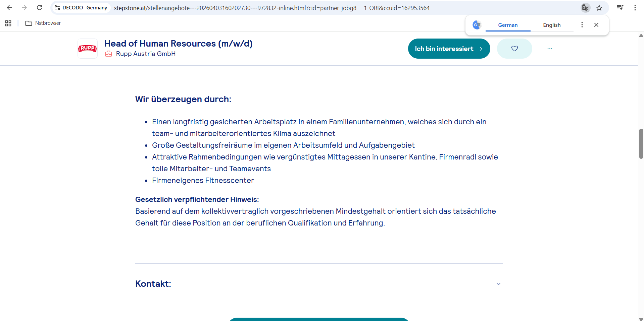Expand the Kontakt section chevron
The height and width of the screenshot is (321, 644).
click(498, 284)
